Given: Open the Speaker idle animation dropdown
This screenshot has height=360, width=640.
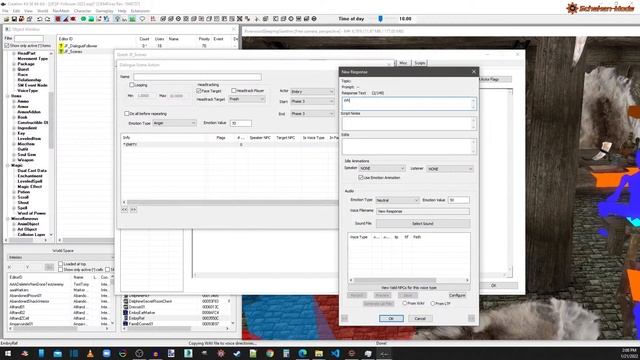Looking at the screenshot, I should pyautogui.click(x=382, y=169).
